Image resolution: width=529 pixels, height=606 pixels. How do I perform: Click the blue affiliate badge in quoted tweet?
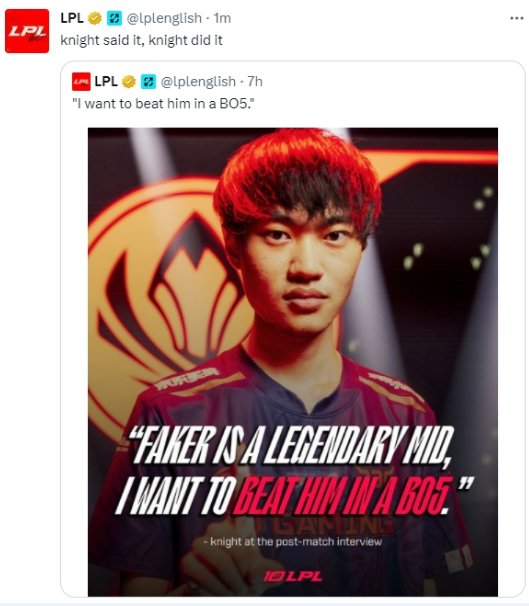pos(148,82)
